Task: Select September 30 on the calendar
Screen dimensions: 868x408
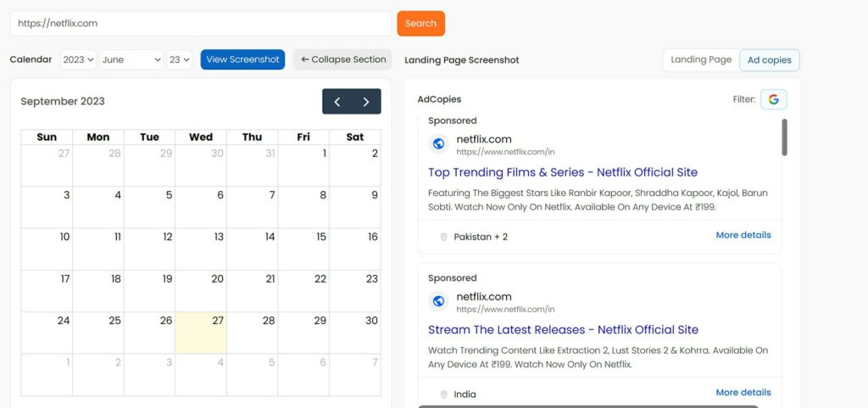Action: 355,333
